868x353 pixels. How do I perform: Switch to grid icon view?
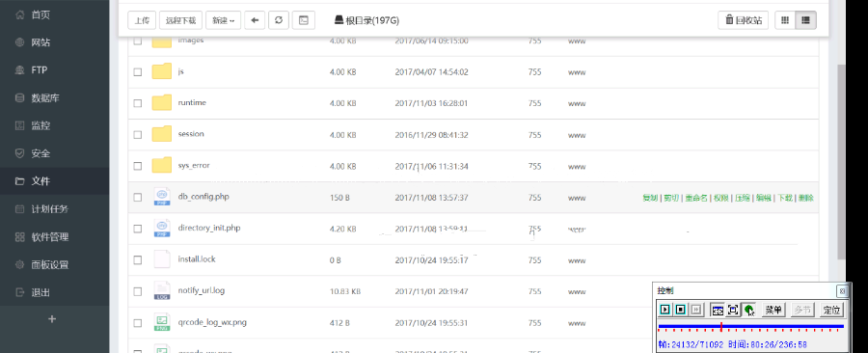785,20
